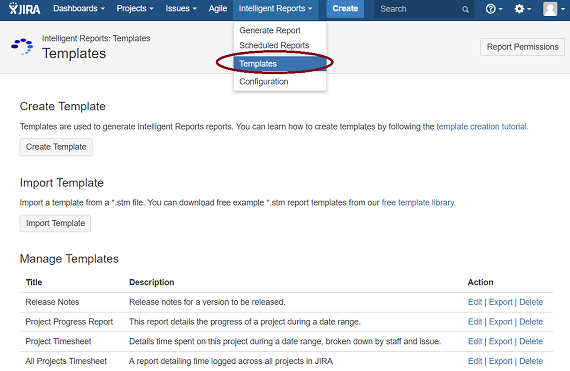Click the search magnifier icon
The image size is (570, 371).
click(465, 9)
